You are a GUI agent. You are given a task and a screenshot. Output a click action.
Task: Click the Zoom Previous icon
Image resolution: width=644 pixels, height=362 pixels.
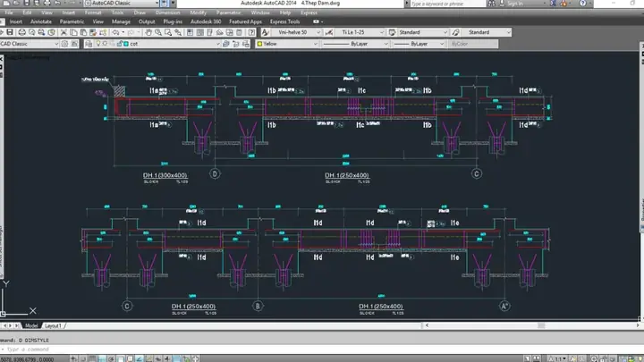[178, 32]
